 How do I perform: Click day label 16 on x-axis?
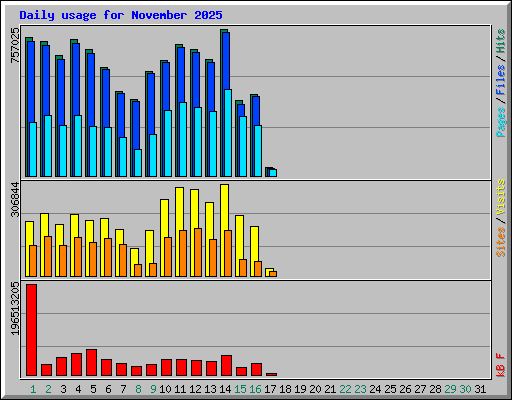click(x=255, y=389)
